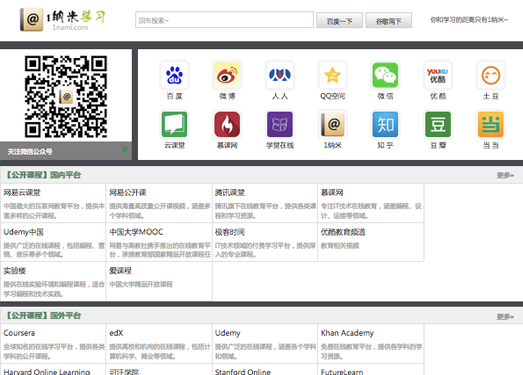Click the Douban 豆 icon
This screenshot has width=523, height=375.
[x=438, y=124]
